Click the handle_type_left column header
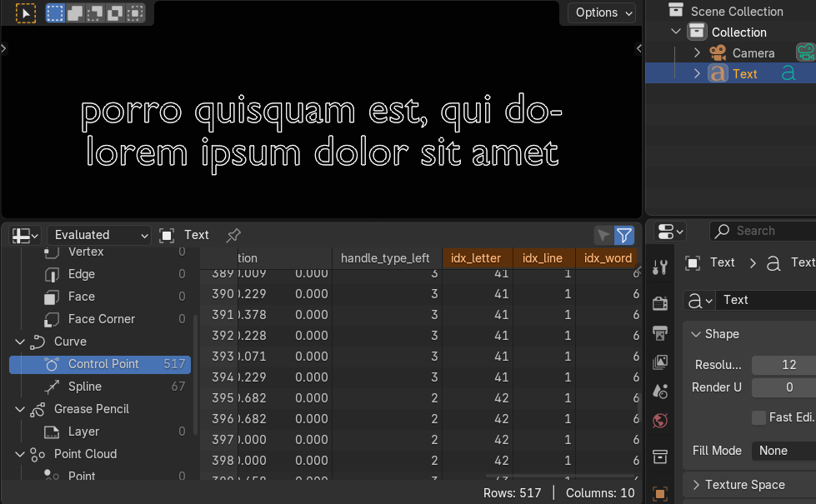Image resolution: width=816 pixels, height=504 pixels. pos(387,258)
